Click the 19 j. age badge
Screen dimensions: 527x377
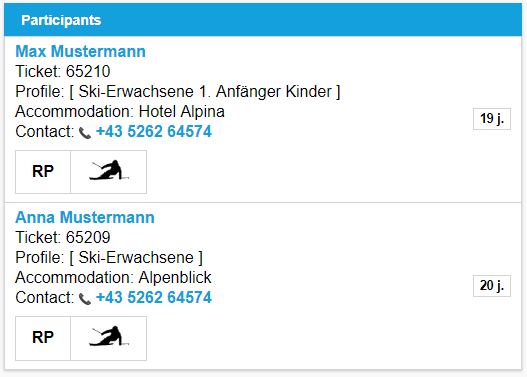[x=492, y=119]
